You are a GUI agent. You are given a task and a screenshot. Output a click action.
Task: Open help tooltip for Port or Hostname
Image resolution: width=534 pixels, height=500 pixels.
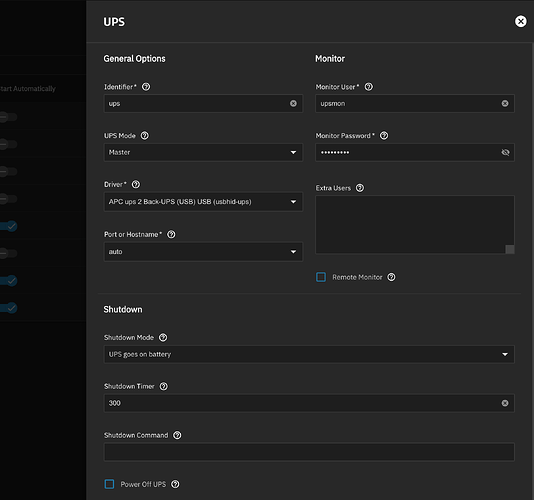click(171, 234)
